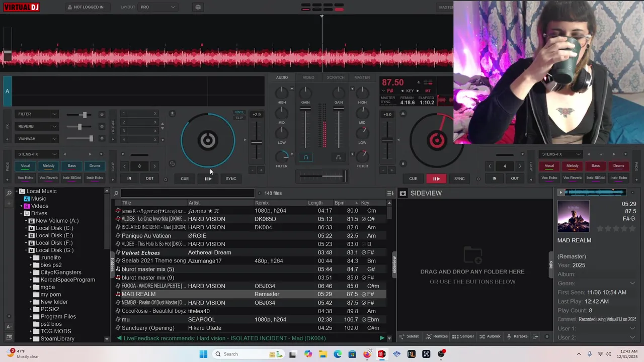Click the 3D cube icon in top bar
644x362 pixels.
[x=198, y=7]
